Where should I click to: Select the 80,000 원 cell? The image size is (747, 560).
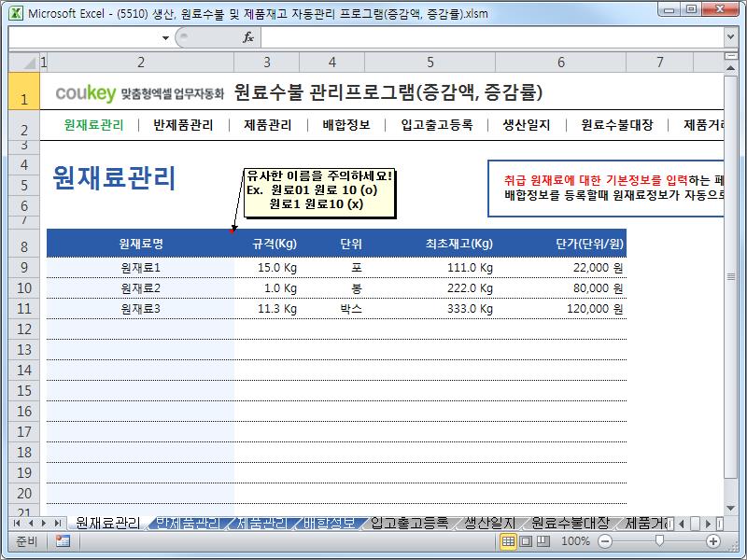pos(561,288)
